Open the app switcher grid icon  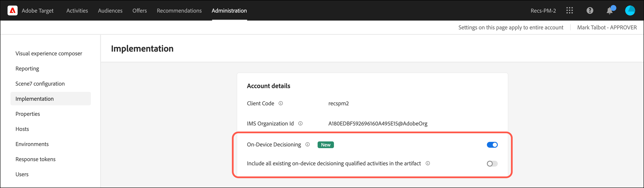click(x=569, y=10)
